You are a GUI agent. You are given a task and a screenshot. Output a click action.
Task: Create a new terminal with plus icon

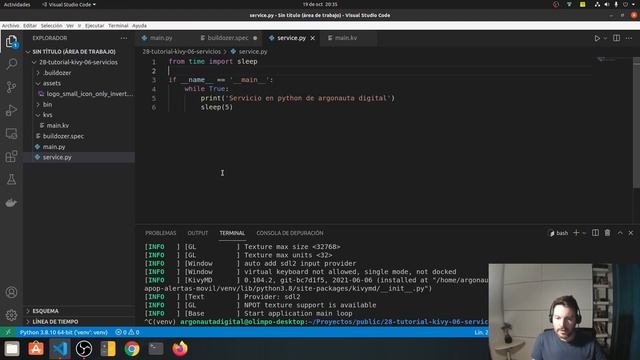[576, 233]
